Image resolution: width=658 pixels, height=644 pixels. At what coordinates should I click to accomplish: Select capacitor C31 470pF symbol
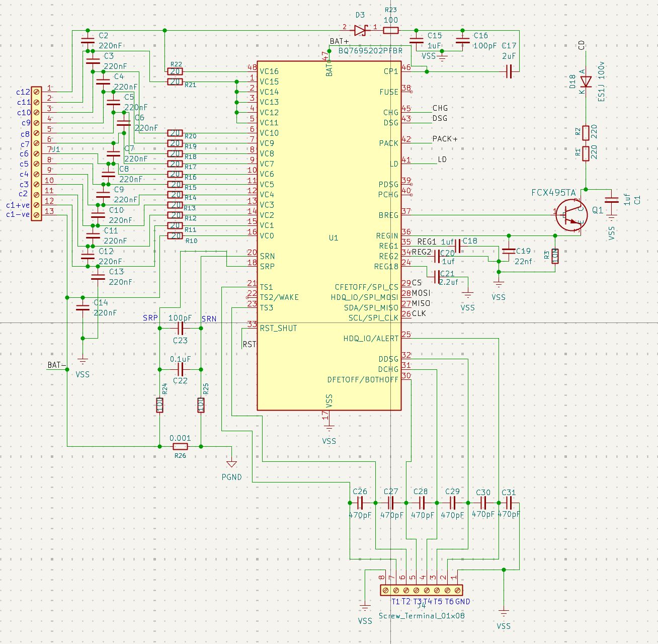point(509,503)
